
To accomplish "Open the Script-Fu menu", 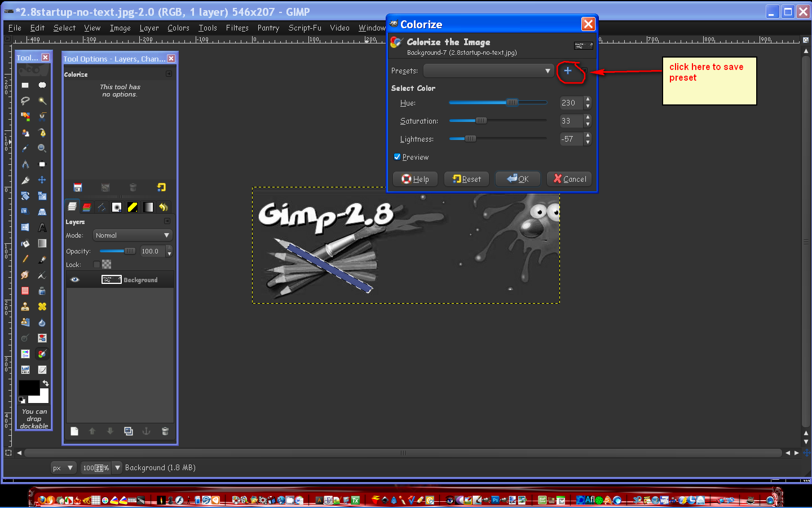I will [x=304, y=28].
